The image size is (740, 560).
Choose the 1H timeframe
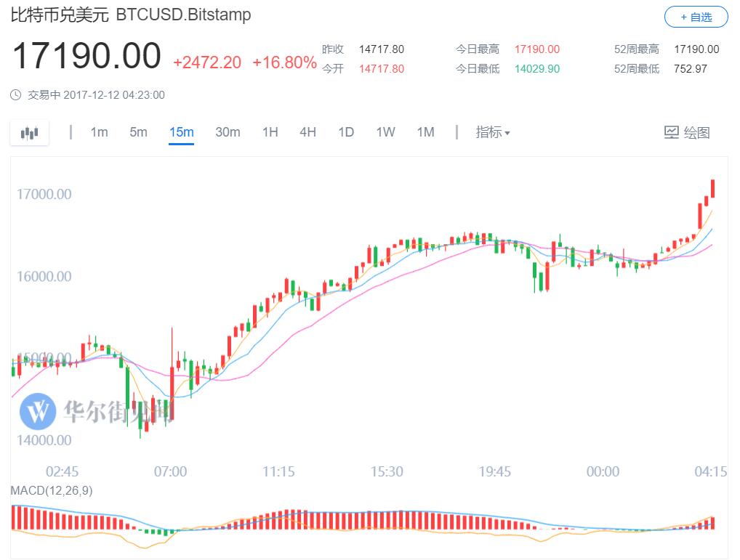click(270, 132)
